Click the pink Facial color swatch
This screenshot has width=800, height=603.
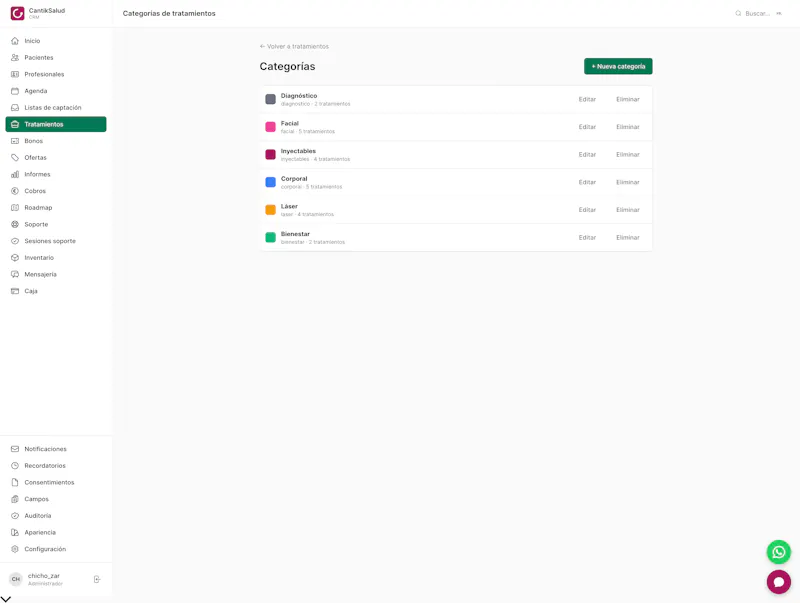[x=270, y=127]
